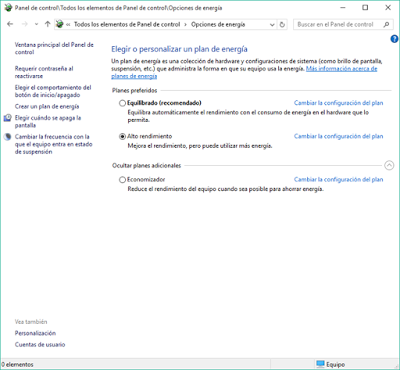This screenshot has width=400, height=370.
Task: Open Más información acerca de planes de energía
Action: pyautogui.click(x=244, y=72)
